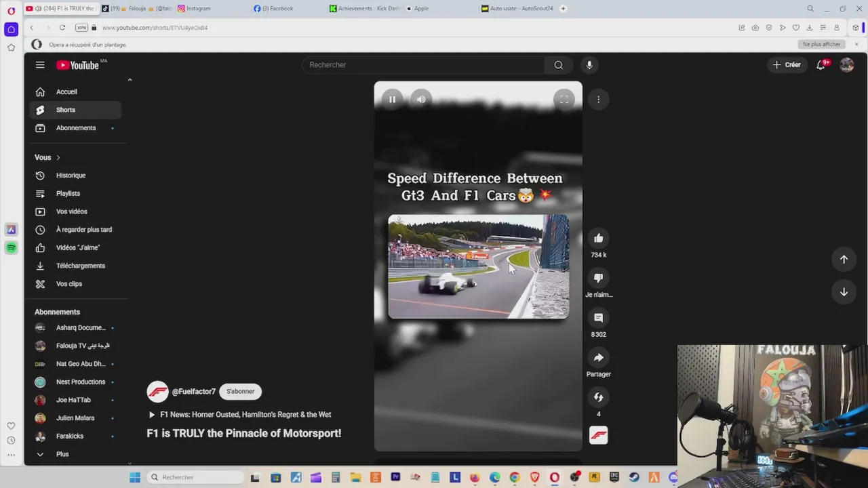Viewport: 868px width, 488px height.
Task: Reload the page in Opera
Action: coord(62,28)
